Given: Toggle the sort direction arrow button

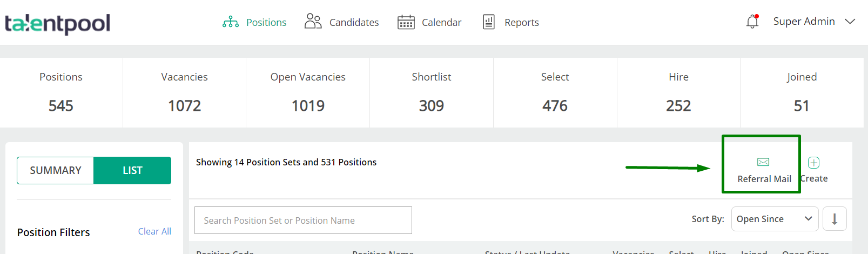Looking at the screenshot, I should [x=835, y=219].
